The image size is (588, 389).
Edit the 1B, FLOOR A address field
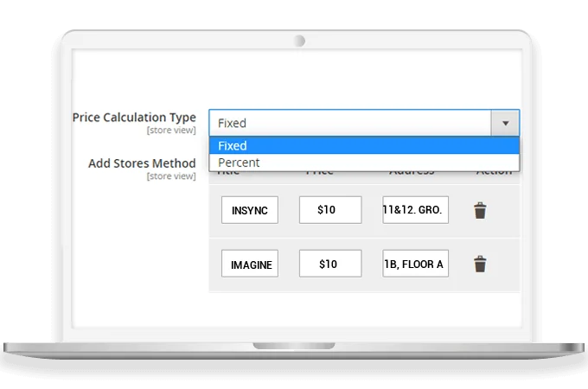[x=415, y=264]
